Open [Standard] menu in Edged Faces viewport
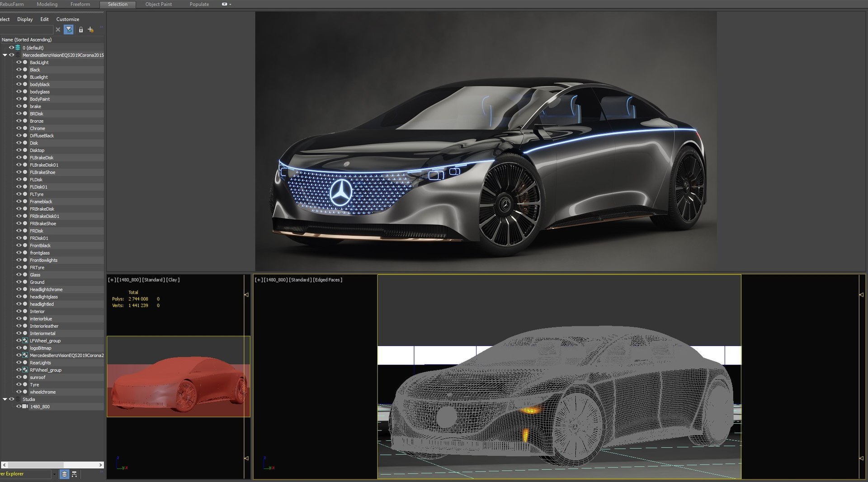Viewport: 868px width, 482px height. pos(300,280)
